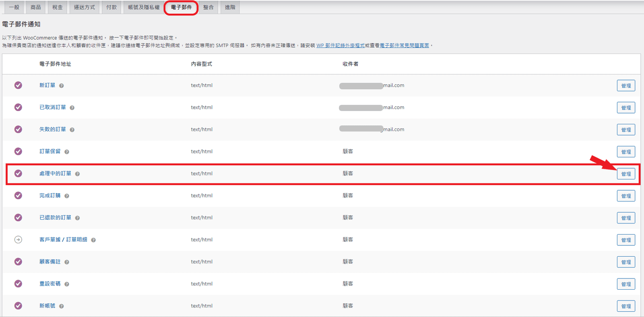Click the 管理 button for 顧客備註
Screen dimensions: 644x317
coord(626,262)
